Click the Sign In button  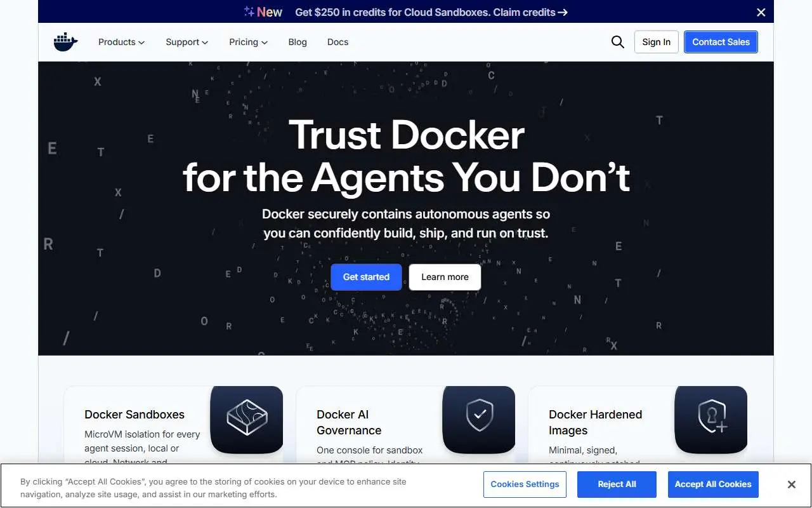coord(656,42)
